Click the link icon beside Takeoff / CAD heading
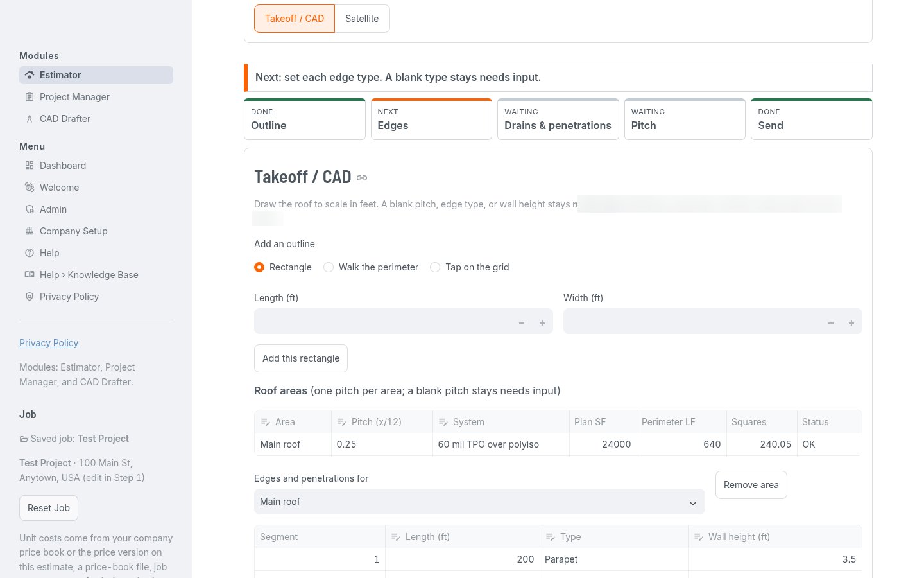Viewport: 924px width, 578px height. point(362,178)
